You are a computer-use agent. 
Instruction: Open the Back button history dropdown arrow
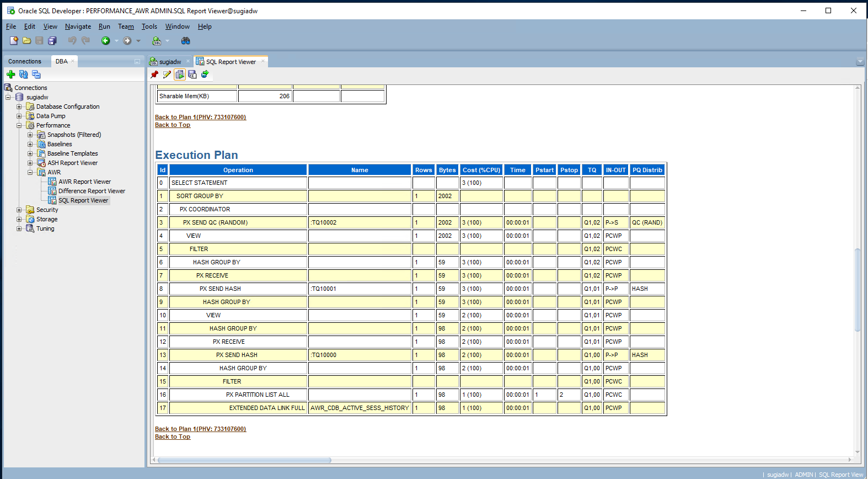point(116,41)
